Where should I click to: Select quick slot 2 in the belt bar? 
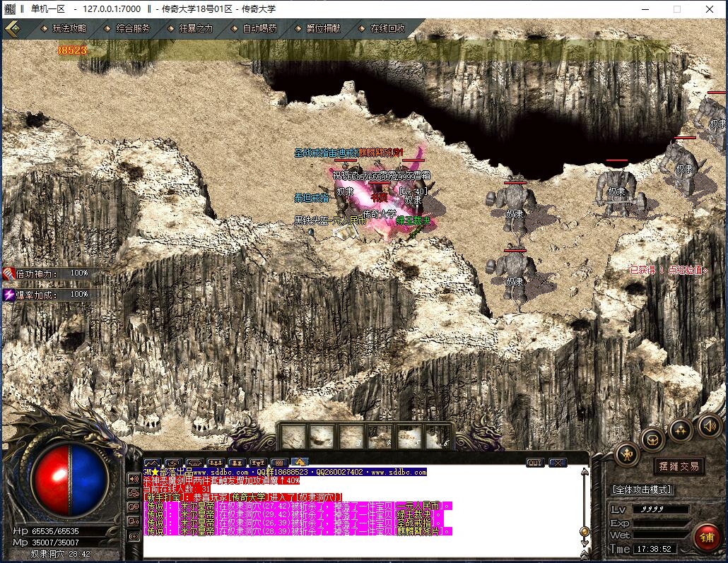pos(323,437)
